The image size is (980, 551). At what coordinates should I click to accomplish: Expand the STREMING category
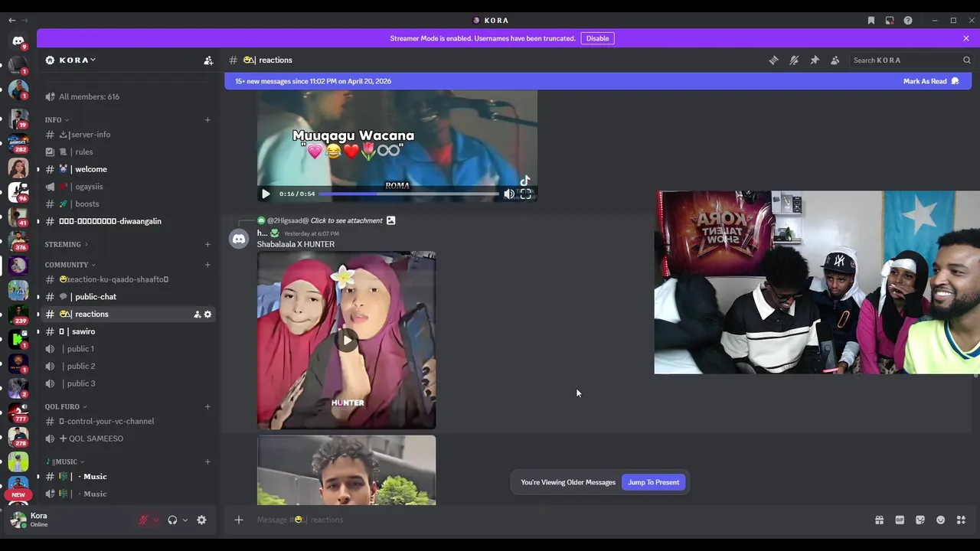(66, 244)
